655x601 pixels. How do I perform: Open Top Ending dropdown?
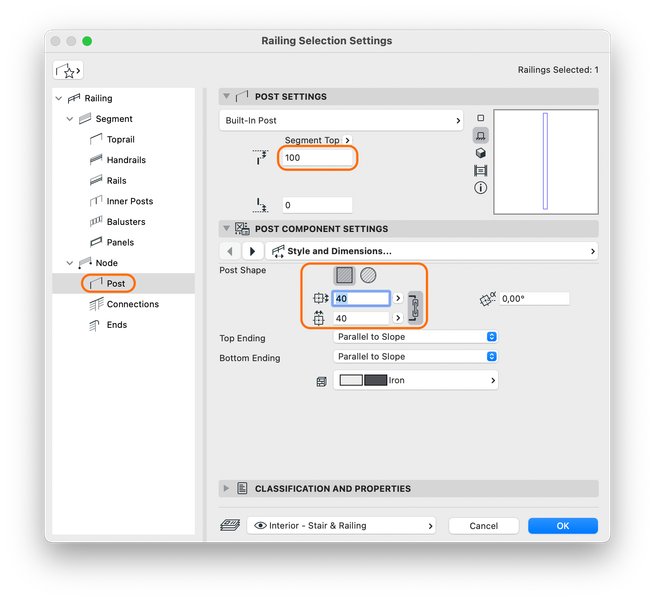(x=415, y=337)
